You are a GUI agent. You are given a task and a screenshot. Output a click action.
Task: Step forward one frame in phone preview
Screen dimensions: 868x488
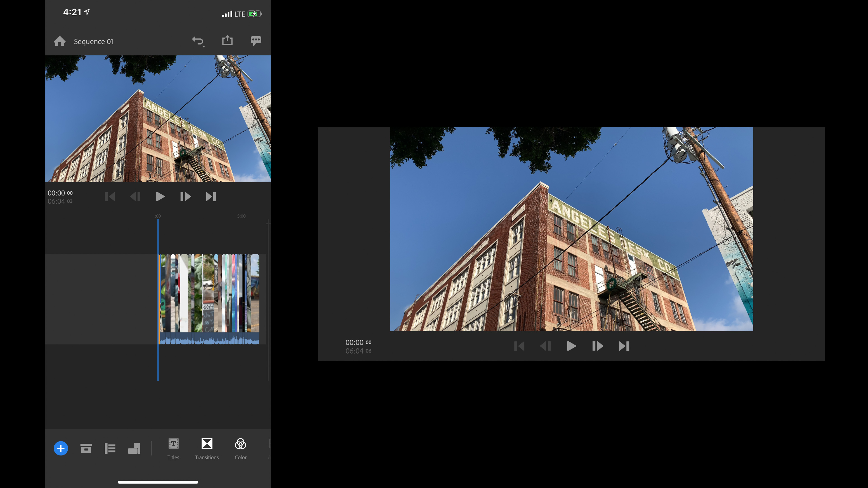(185, 197)
